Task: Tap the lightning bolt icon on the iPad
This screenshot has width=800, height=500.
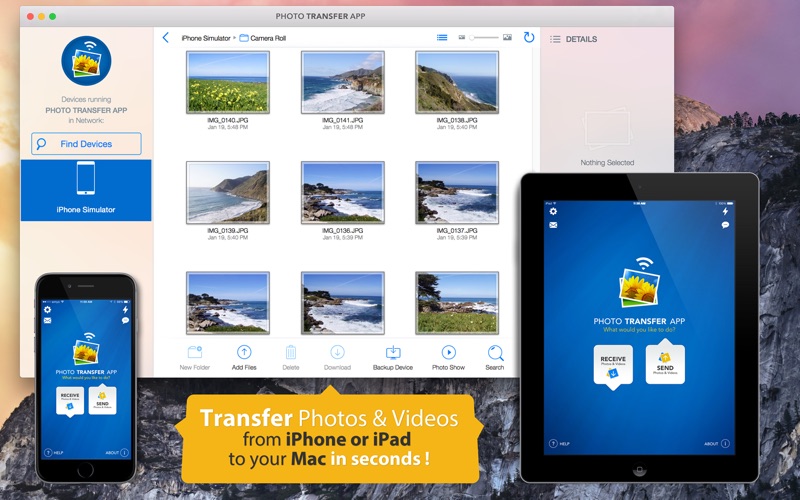Action: click(725, 211)
